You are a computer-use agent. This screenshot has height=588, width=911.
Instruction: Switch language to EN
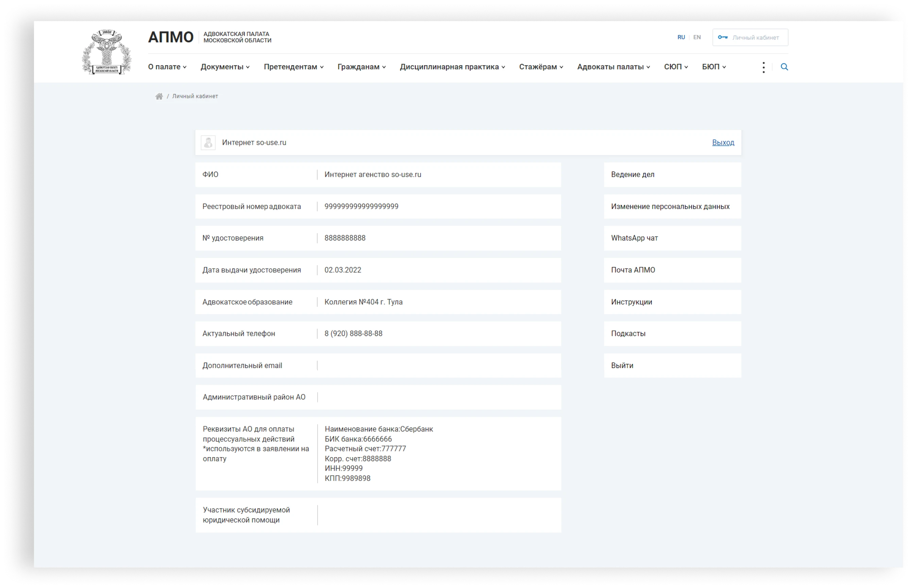coord(697,37)
